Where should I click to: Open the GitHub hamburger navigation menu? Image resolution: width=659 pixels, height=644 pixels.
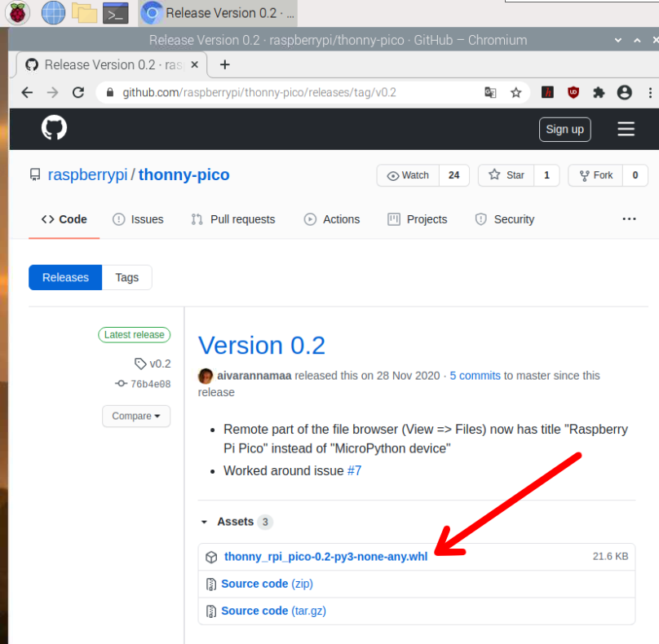[x=626, y=130]
